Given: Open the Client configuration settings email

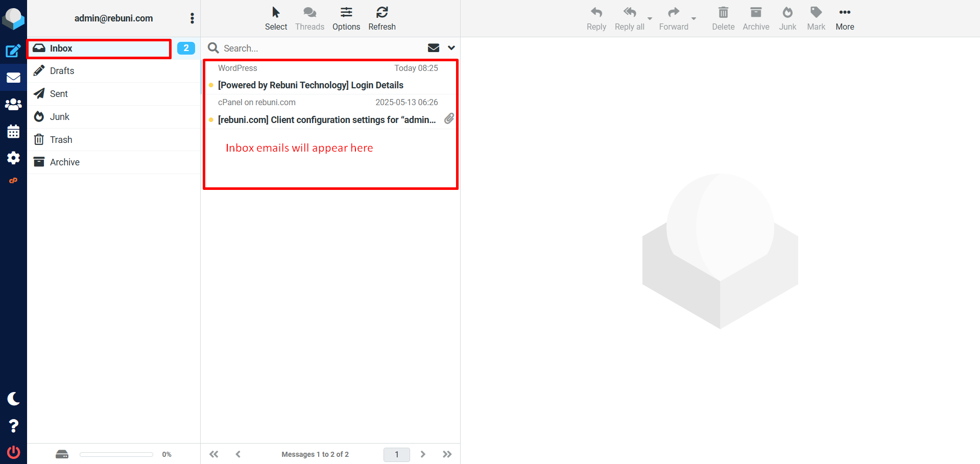Looking at the screenshot, I should [x=326, y=120].
